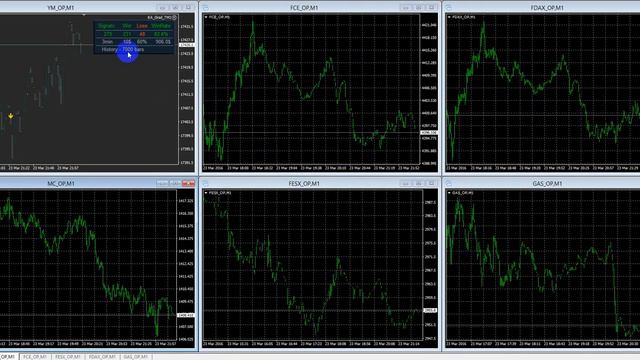The image size is (640, 360).
Task: Click the chart icon in FESX_OP,M1 title bar
Action: [x=205, y=184]
